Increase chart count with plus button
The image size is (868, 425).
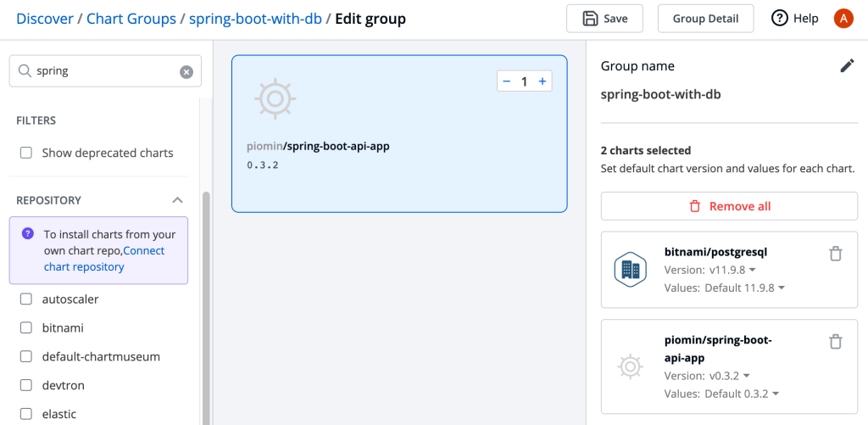[542, 81]
